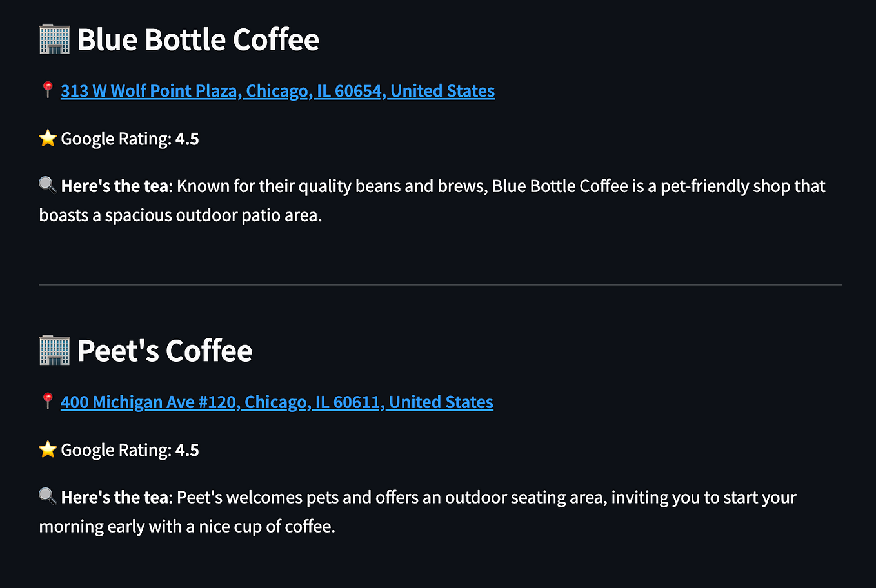Click the building icon beside Blue Bottle Coffee
876x588 pixels.
click(54, 39)
